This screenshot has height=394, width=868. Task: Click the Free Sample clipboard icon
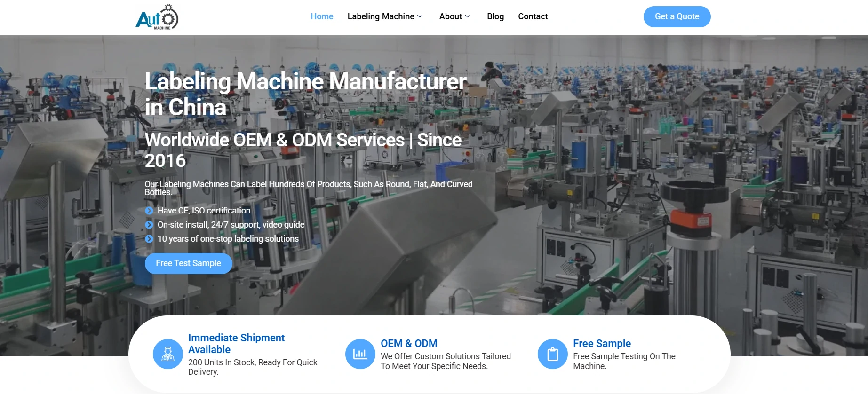pyautogui.click(x=552, y=354)
